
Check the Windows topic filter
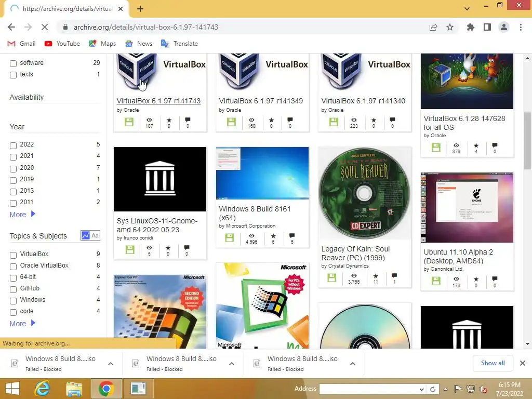[13, 301]
